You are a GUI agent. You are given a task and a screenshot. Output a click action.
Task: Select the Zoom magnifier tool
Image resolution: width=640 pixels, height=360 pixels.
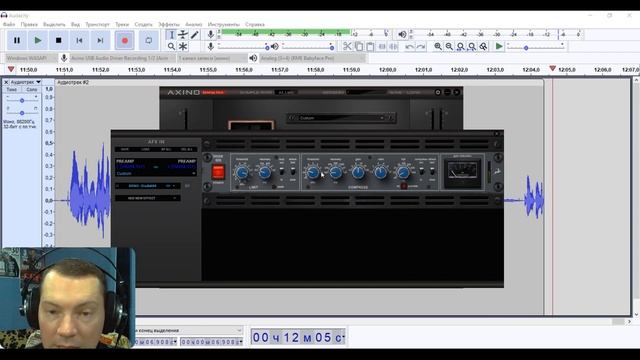pos(171,47)
